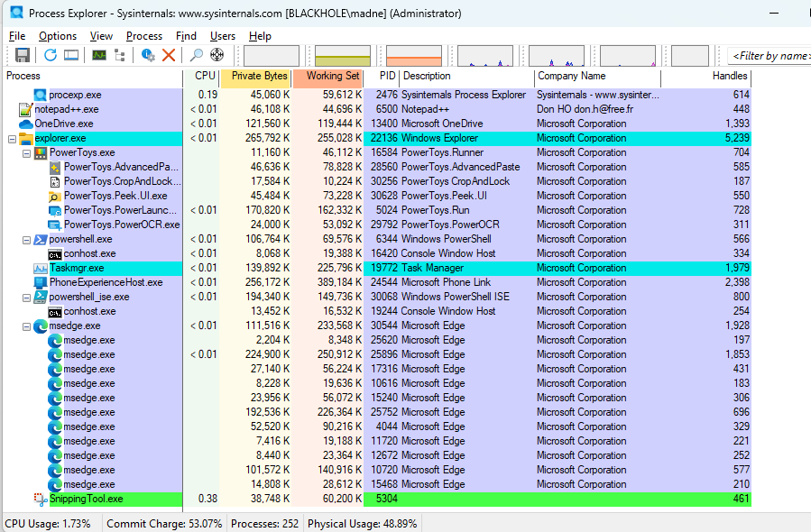Toggle the lower pane view icon
Screen dimensions: 811x532
coord(71,55)
